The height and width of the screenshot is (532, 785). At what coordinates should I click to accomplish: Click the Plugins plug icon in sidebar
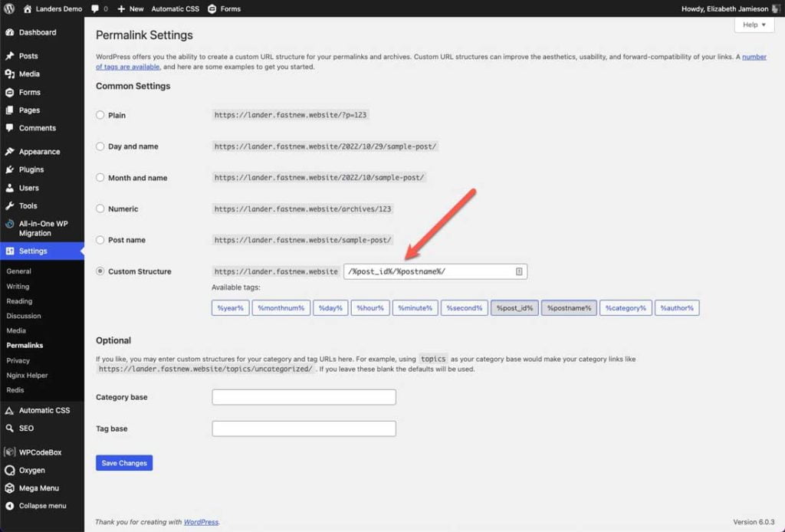(x=9, y=169)
